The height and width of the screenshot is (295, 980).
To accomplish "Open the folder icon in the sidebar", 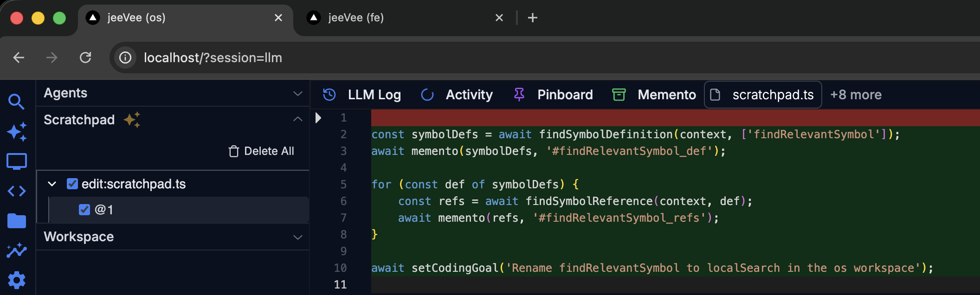I will [x=17, y=221].
